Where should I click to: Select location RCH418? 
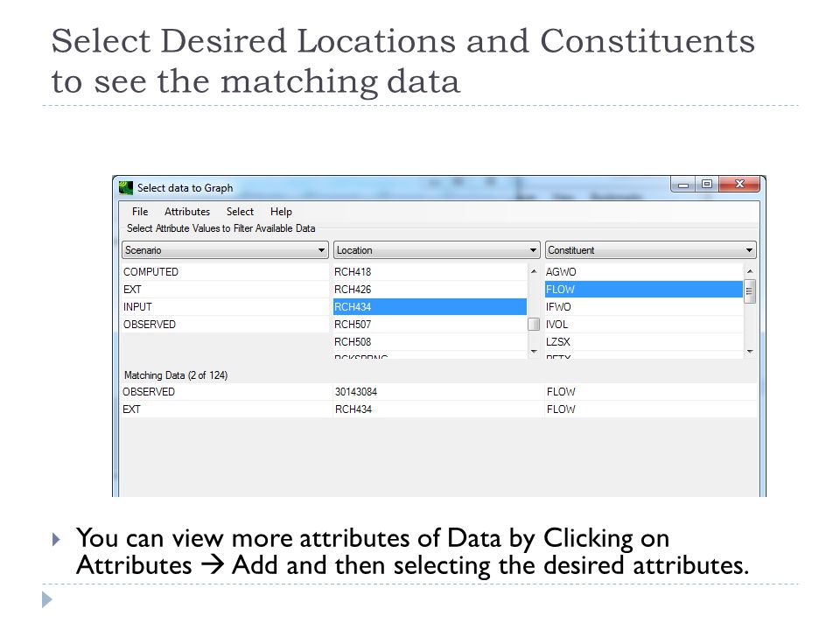point(430,271)
